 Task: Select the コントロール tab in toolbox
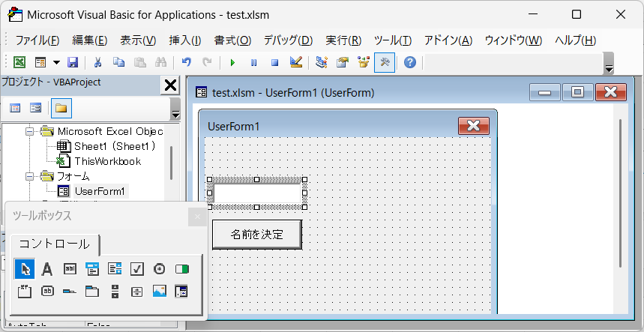click(55, 244)
